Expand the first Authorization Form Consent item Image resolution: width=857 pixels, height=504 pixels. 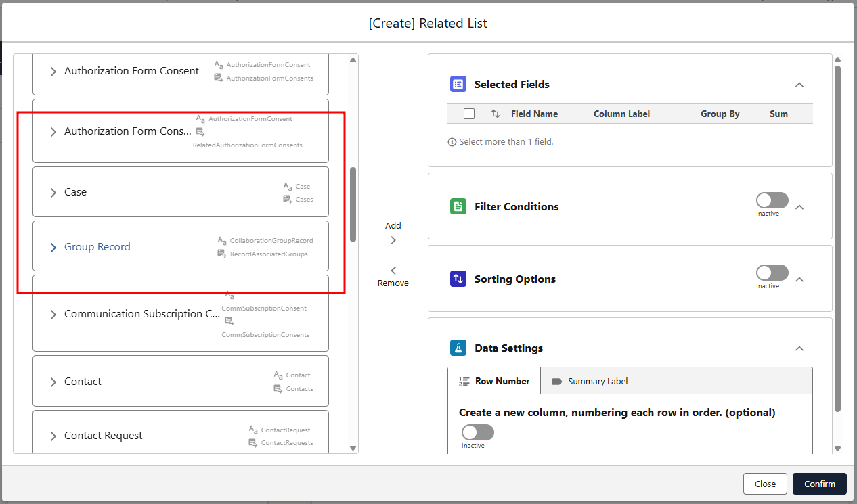[53, 71]
